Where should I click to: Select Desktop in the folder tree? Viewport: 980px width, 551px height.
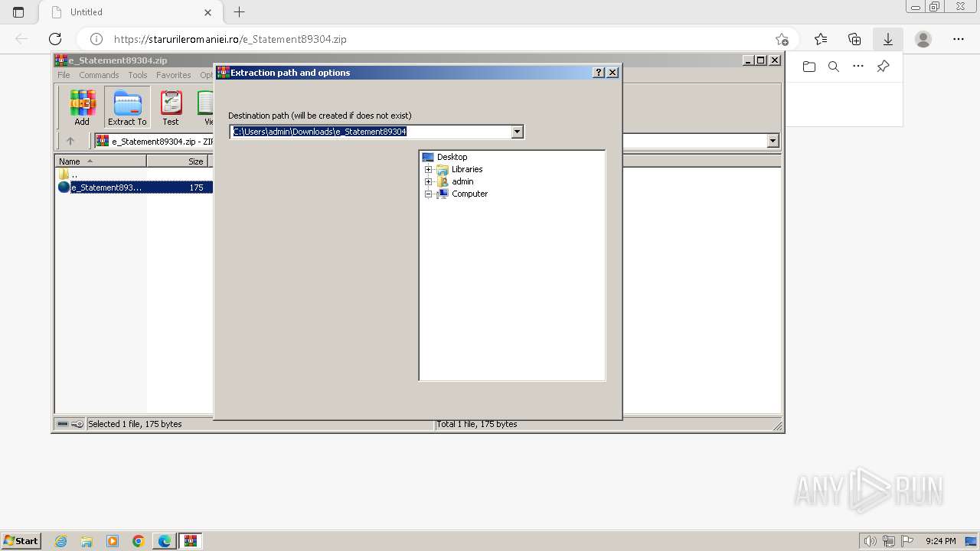pos(452,157)
